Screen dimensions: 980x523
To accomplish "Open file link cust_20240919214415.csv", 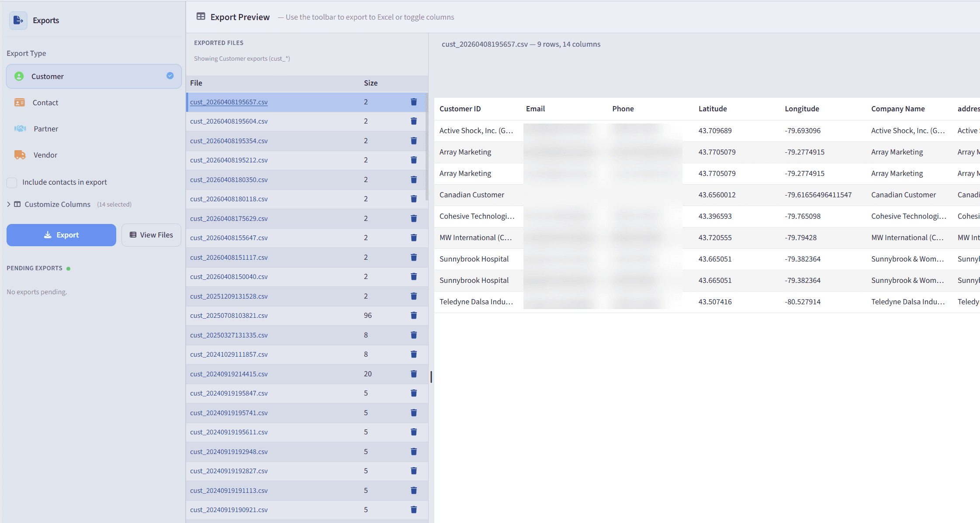I will [229, 374].
